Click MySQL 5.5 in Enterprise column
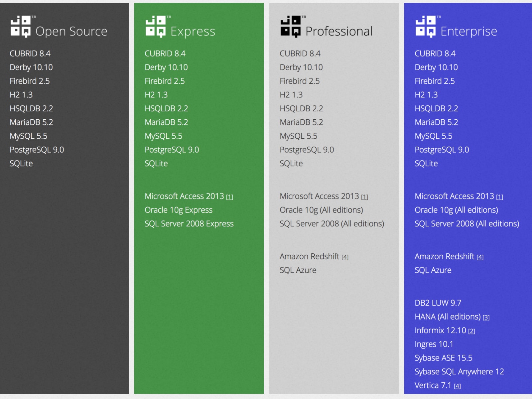532x399 pixels. [x=434, y=136]
